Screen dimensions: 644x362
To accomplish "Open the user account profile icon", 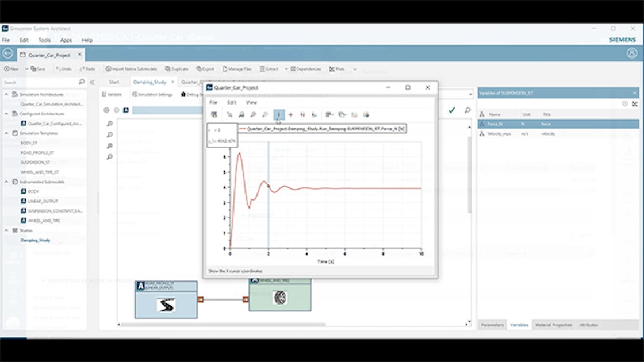I will point(632,53).
